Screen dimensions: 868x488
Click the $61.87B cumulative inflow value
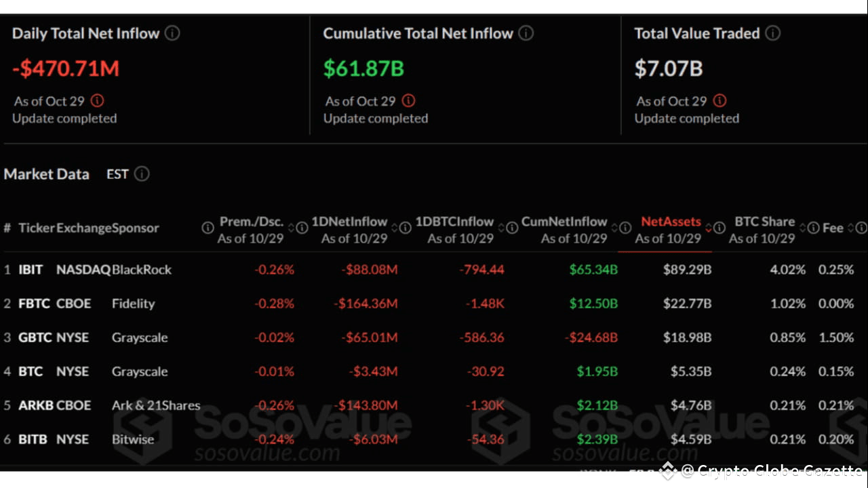[x=363, y=68]
